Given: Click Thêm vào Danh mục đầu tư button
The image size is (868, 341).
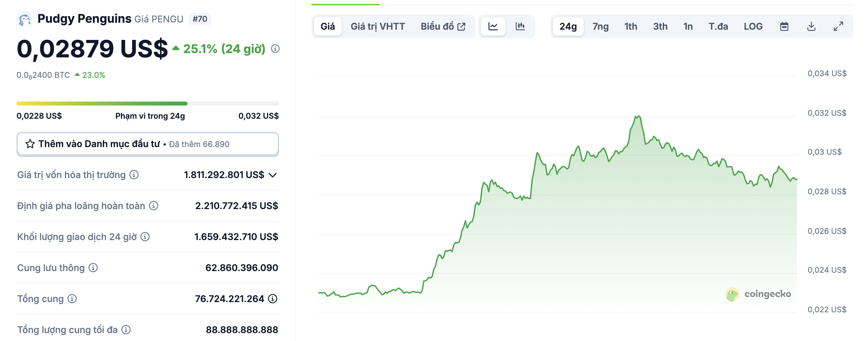Looking at the screenshot, I should click(148, 144).
